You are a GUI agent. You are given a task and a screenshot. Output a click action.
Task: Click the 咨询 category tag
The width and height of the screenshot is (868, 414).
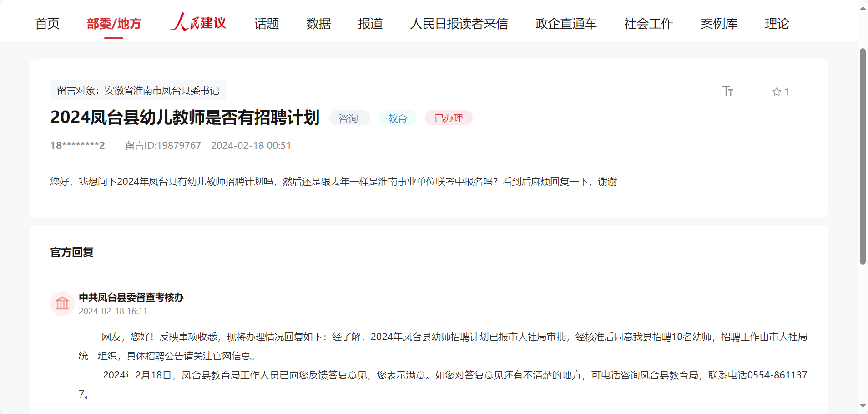coord(349,118)
